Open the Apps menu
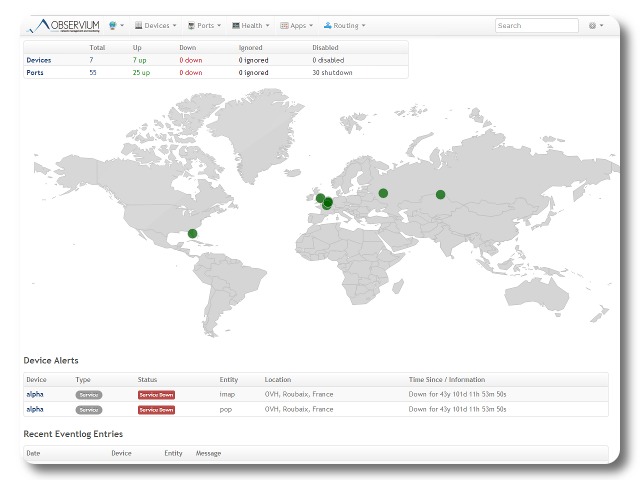This screenshot has height=480, width=640. (x=298, y=25)
